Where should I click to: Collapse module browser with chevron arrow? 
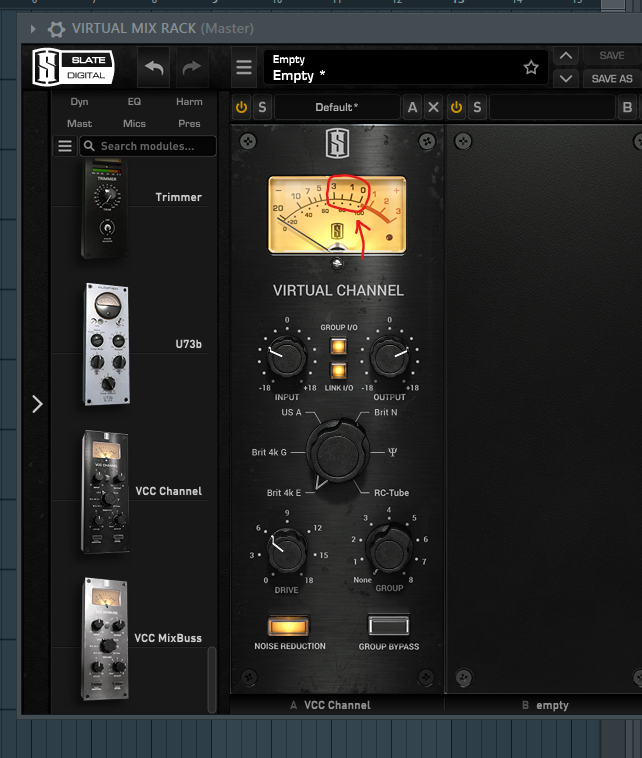click(37, 404)
